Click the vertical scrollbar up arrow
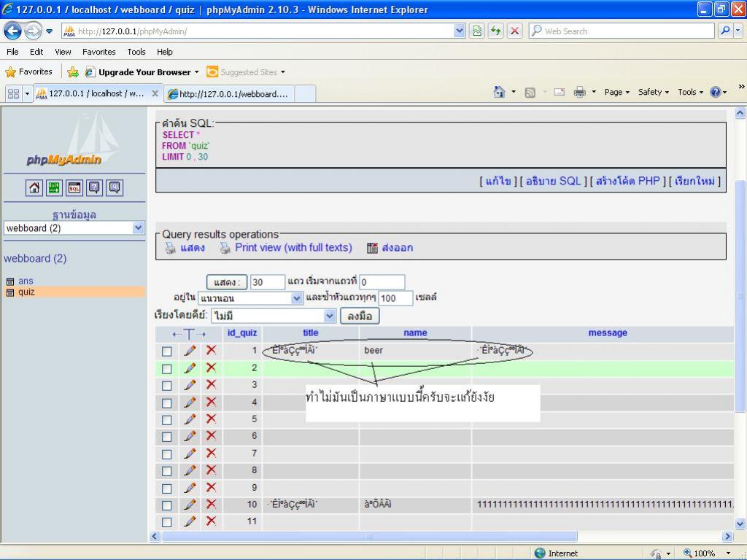Viewport: 747px width, 560px height. click(740, 113)
